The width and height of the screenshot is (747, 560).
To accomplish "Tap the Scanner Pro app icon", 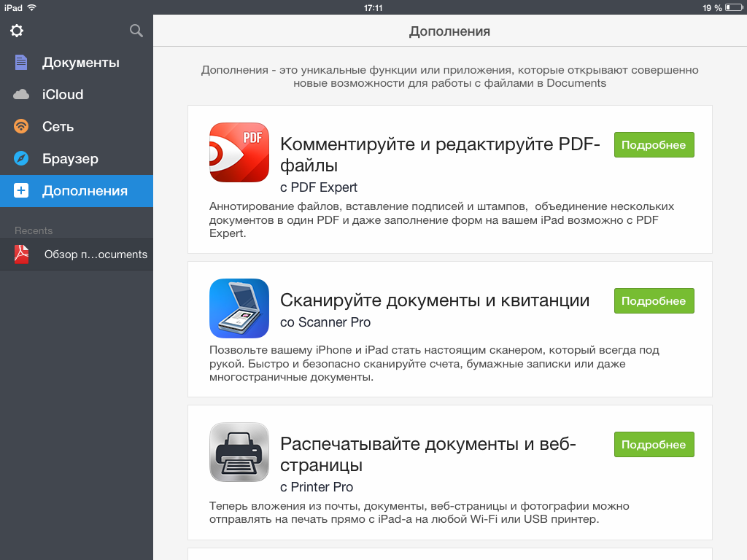I will (x=239, y=308).
